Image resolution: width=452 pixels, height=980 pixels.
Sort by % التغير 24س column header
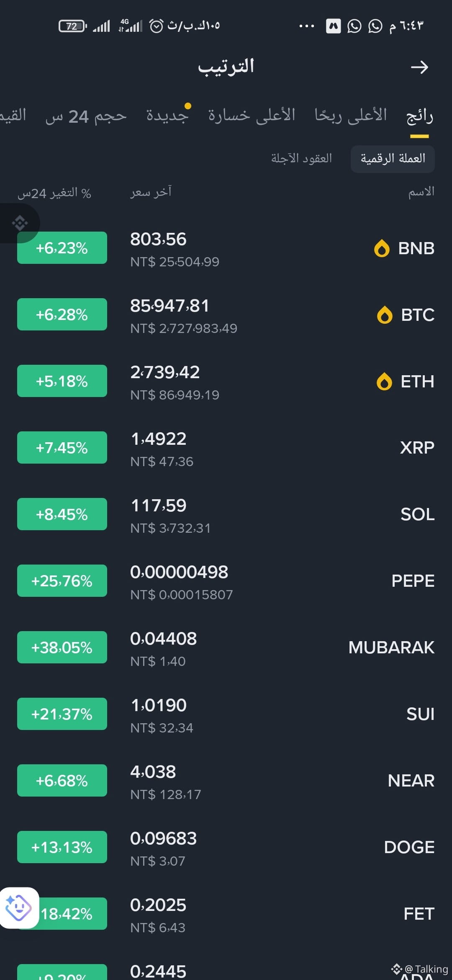click(x=54, y=193)
